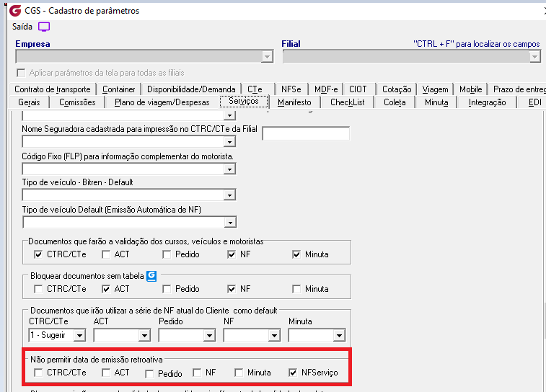Switch to the CheckList tab
546x392 pixels.
[348, 102]
